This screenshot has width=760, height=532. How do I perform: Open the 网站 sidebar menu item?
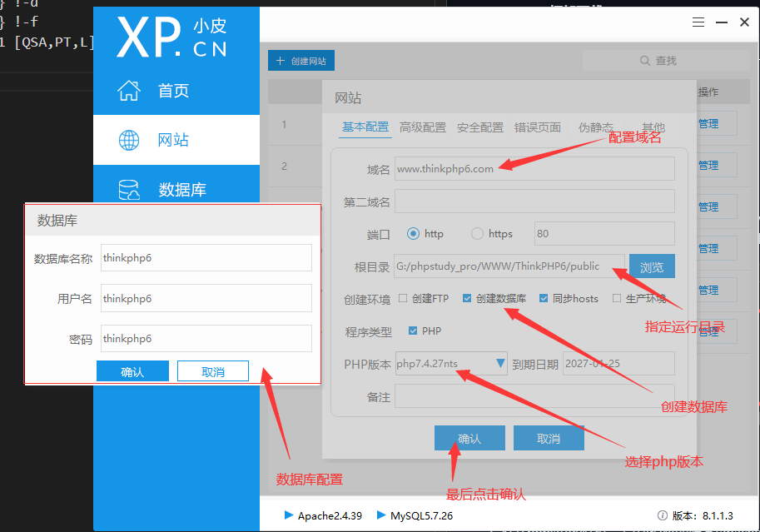(x=176, y=140)
